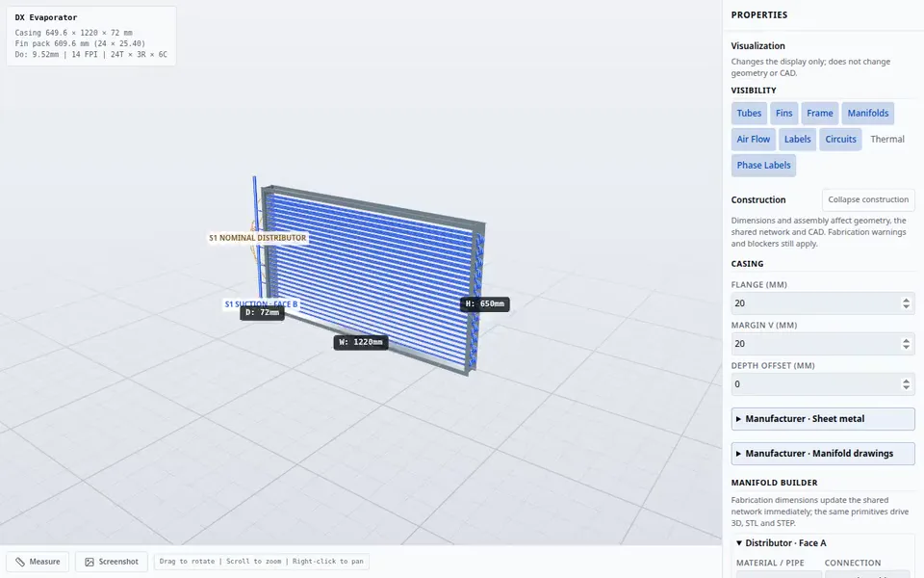The image size is (924, 578).
Task: Click the MANIFOLD BUILDER heading
Action: coord(774,483)
